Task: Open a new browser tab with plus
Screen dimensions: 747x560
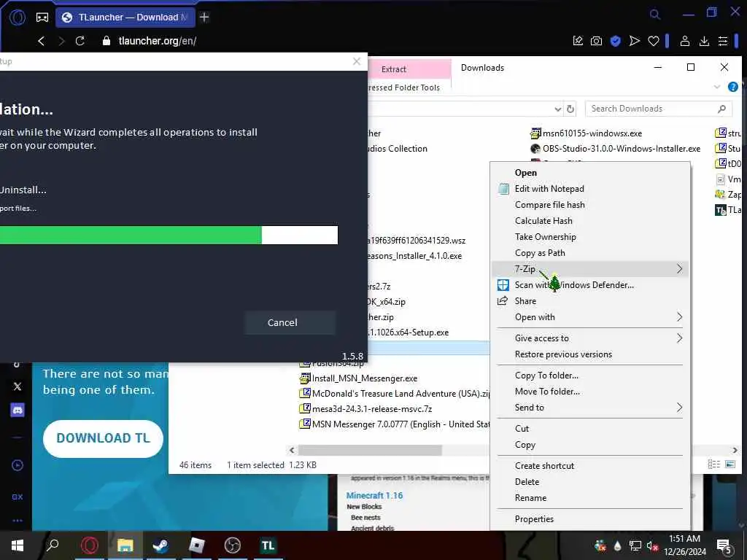Action: 204,17
